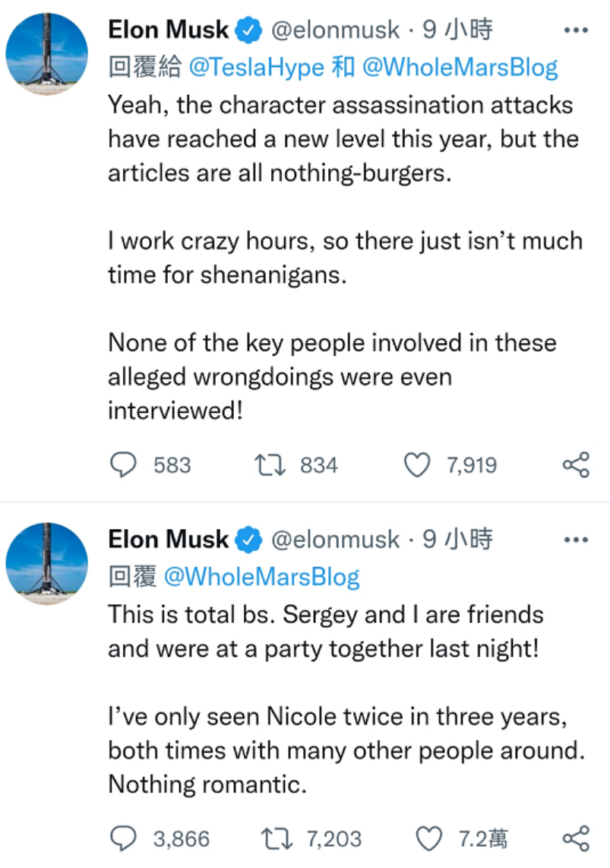The width and height of the screenshot is (610, 868).
Task: Click the verified badge on second tweet
Action: [x=248, y=540]
